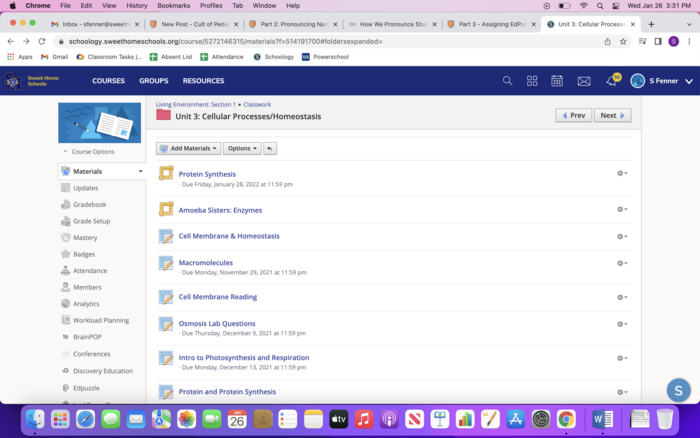The height and width of the screenshot is (438, 700).
Task: Open Gradebook in the sidebar
Action: pyautogui.click(x=89, y=204)
